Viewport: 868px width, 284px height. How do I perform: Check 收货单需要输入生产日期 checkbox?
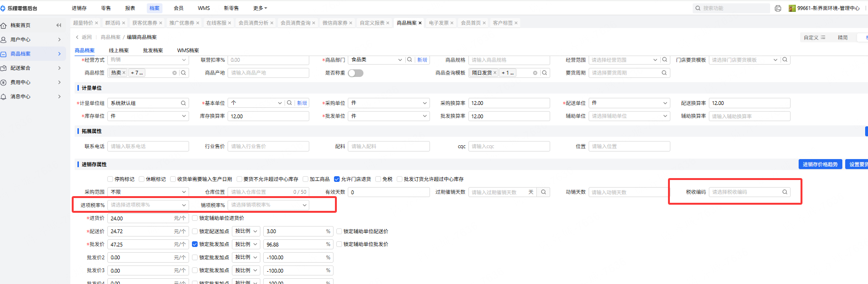[x=173, y=179]
